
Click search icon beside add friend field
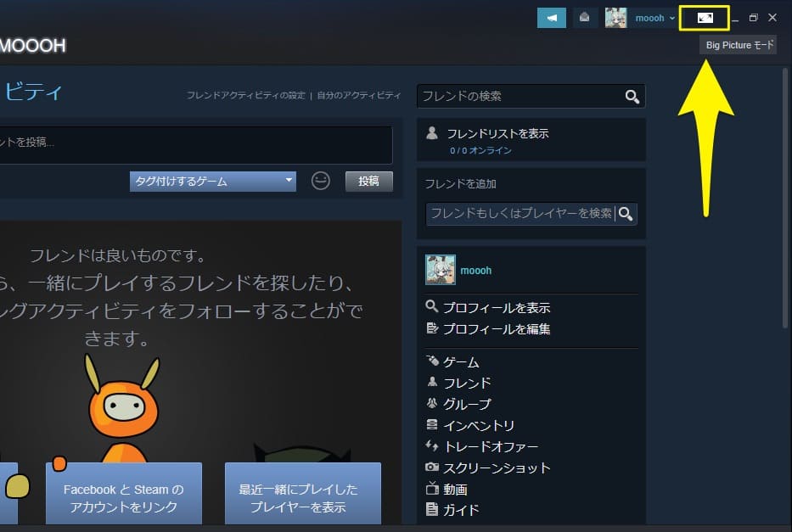[x=626, y=214]
